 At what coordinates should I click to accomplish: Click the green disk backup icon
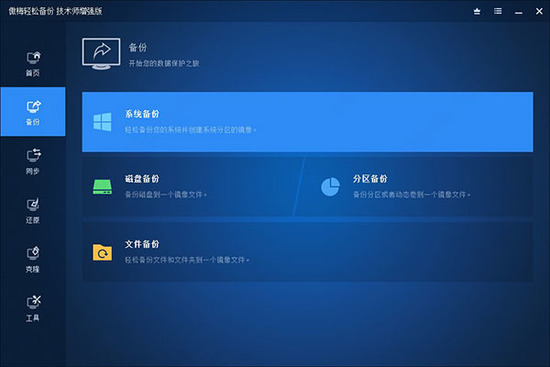pyautogui.click(x=102, y=187)
